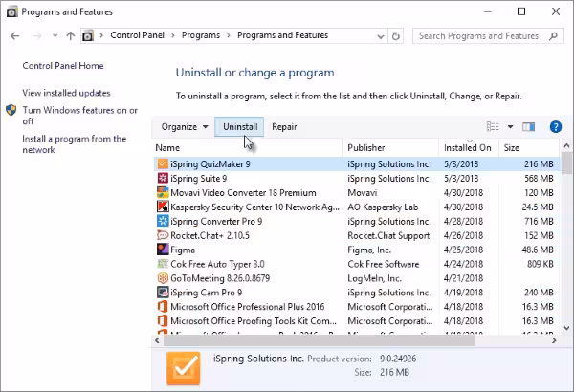Select the Figma name text

[x=183, y=250]
